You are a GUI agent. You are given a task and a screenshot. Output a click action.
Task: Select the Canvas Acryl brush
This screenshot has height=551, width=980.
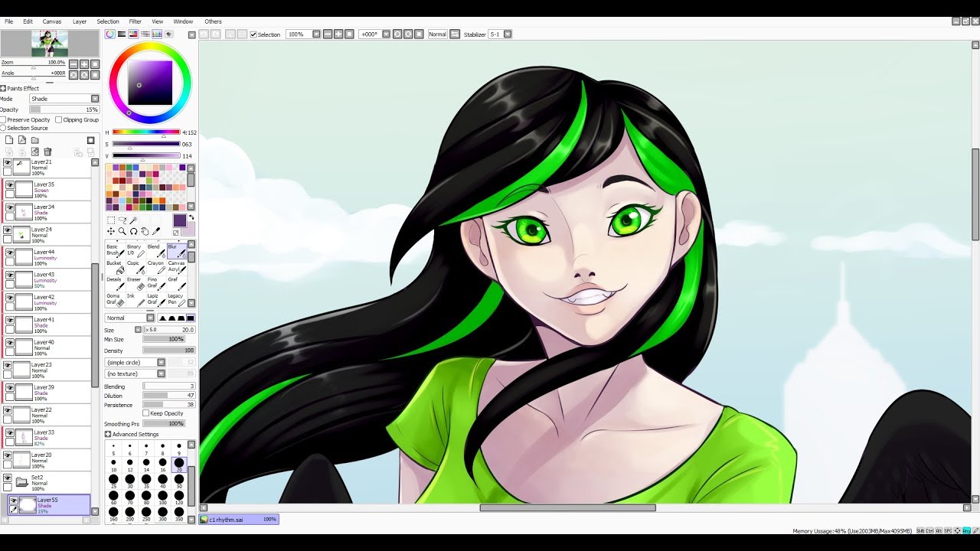(176, 267)
